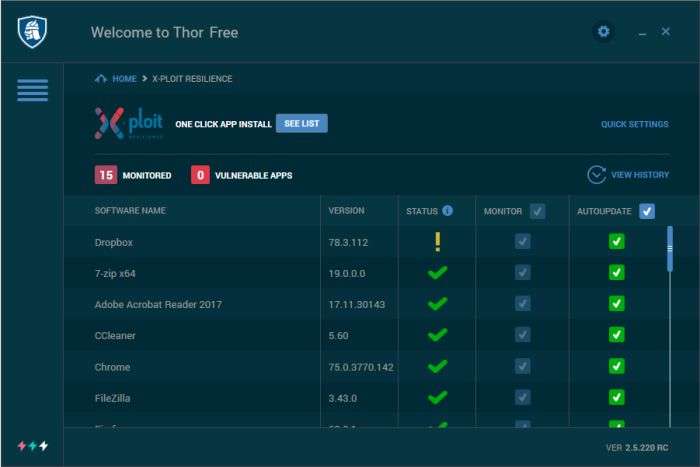The width and height of the screenshot is (700, 467).
Task: Click Welcome to Thor Free title
Action: point(164,32)
